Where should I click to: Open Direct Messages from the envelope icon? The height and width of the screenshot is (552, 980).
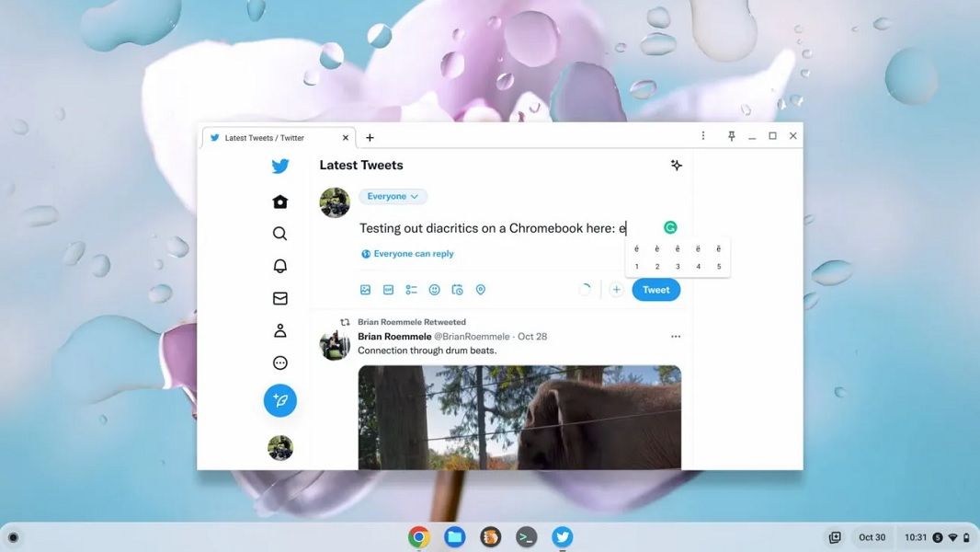[x=279, y=297]
